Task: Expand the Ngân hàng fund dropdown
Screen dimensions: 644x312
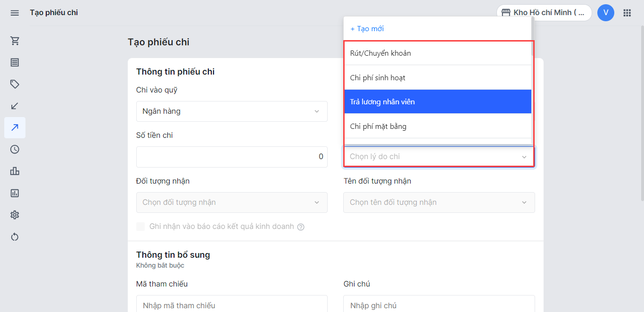Action: pos(231,111)
